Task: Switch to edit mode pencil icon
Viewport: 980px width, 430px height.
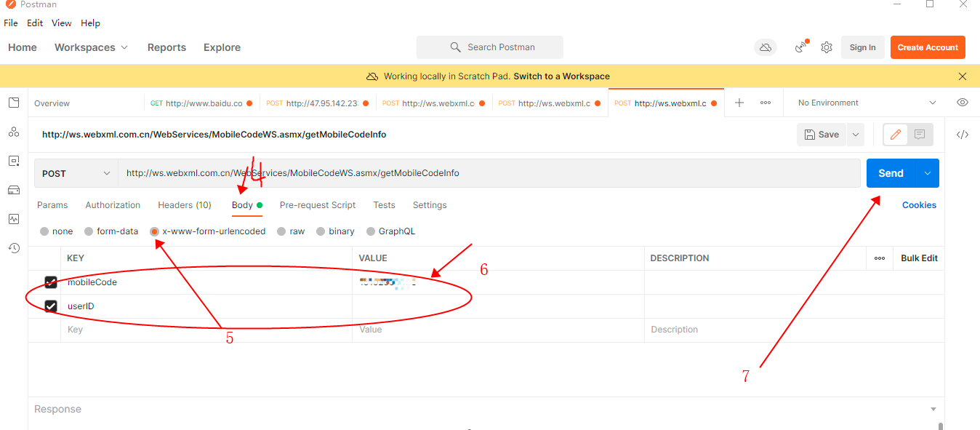Action: point(896,135)
